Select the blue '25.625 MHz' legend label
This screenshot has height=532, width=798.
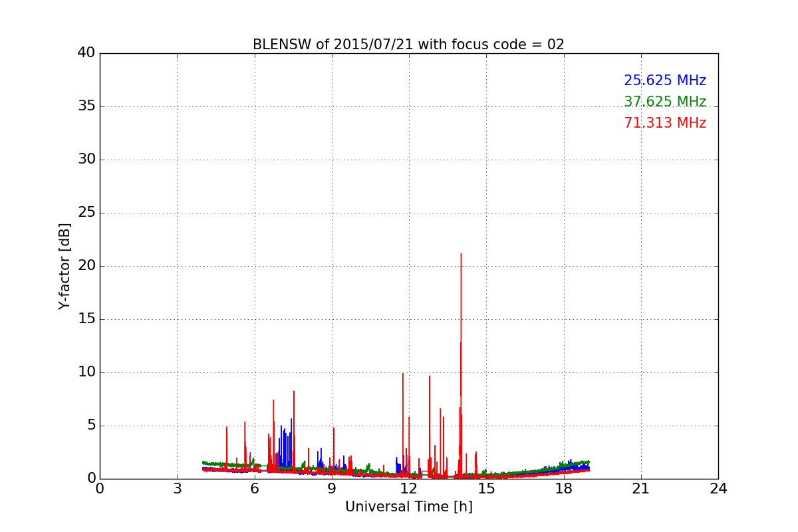665,80
